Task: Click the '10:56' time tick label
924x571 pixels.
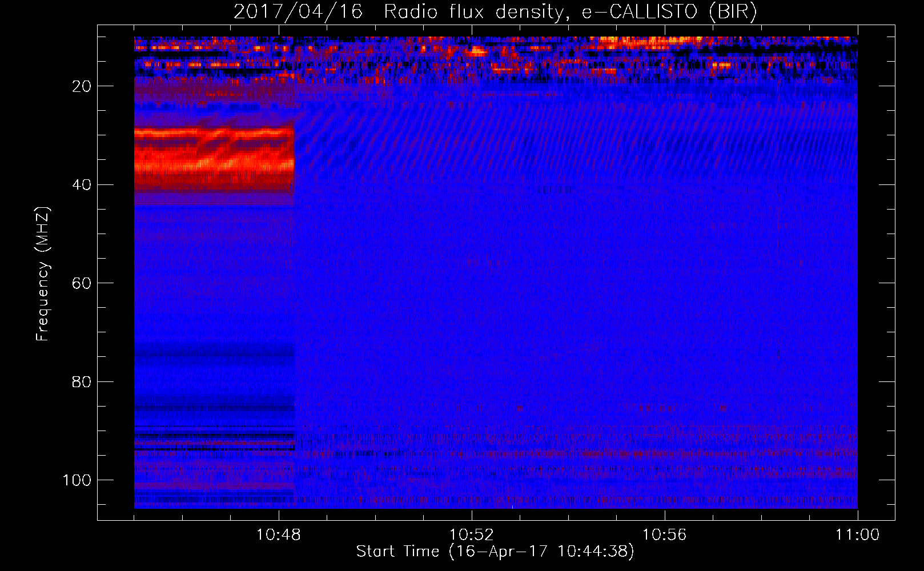Action: coord(664,535)
